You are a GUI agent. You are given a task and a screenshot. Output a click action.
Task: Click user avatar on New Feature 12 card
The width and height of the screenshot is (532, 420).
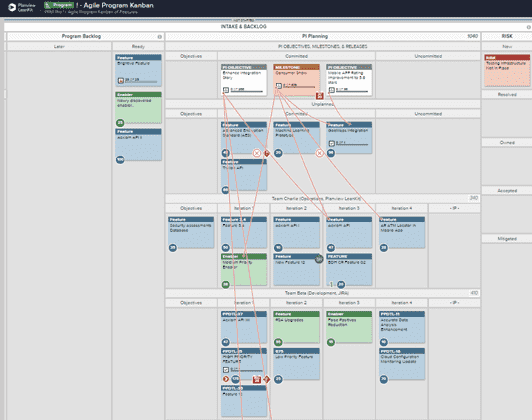(x=319, y=259)
